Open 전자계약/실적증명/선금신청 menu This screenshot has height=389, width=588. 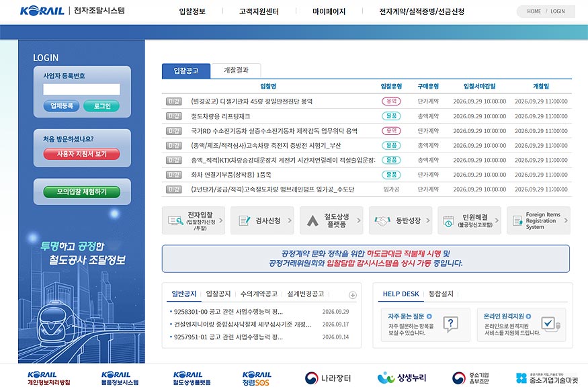(421, 11)
